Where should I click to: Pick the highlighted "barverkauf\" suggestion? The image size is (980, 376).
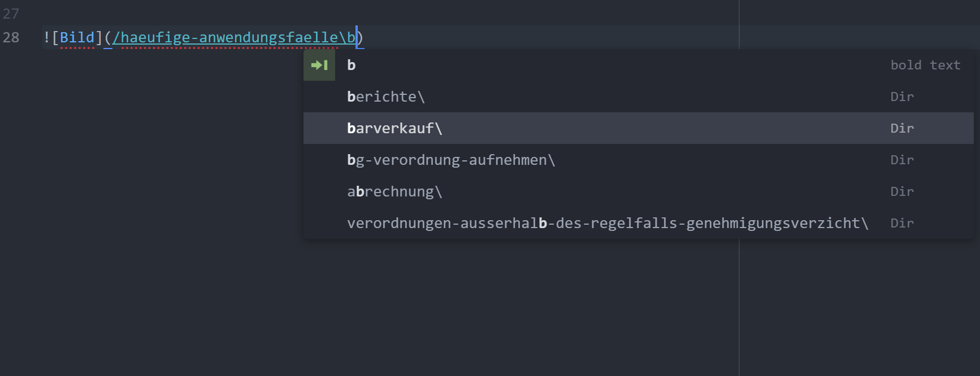click(x=394, y=128)
